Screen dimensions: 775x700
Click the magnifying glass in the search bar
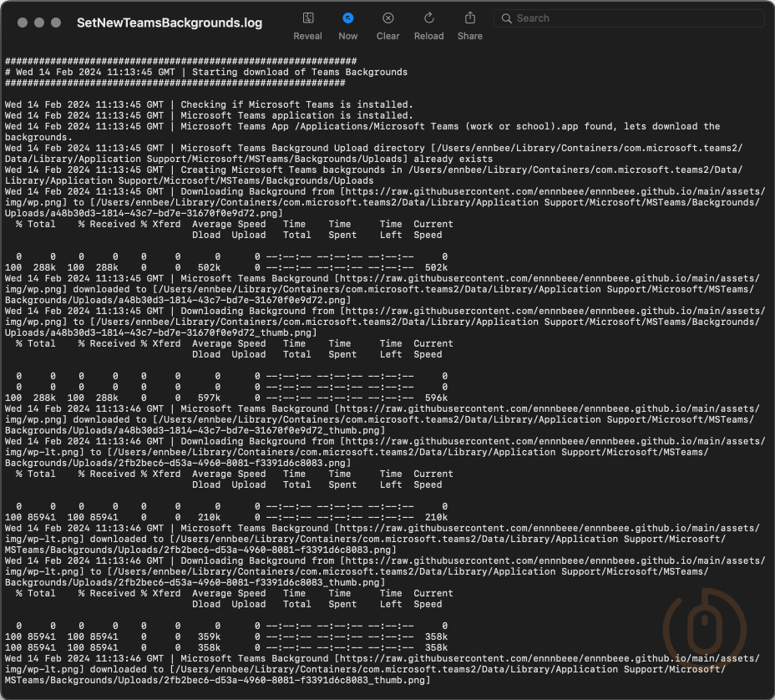[x=506, y=18]
